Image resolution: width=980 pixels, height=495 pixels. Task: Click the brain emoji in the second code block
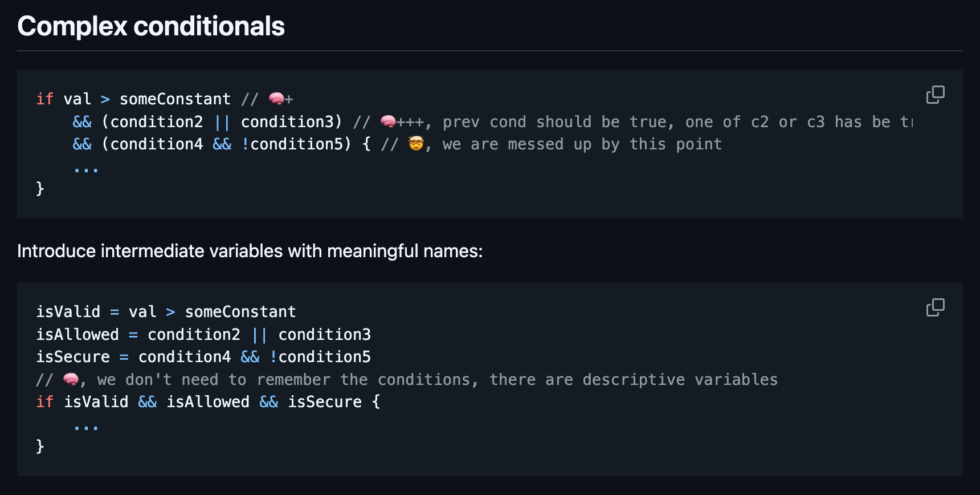pos(71,379)
